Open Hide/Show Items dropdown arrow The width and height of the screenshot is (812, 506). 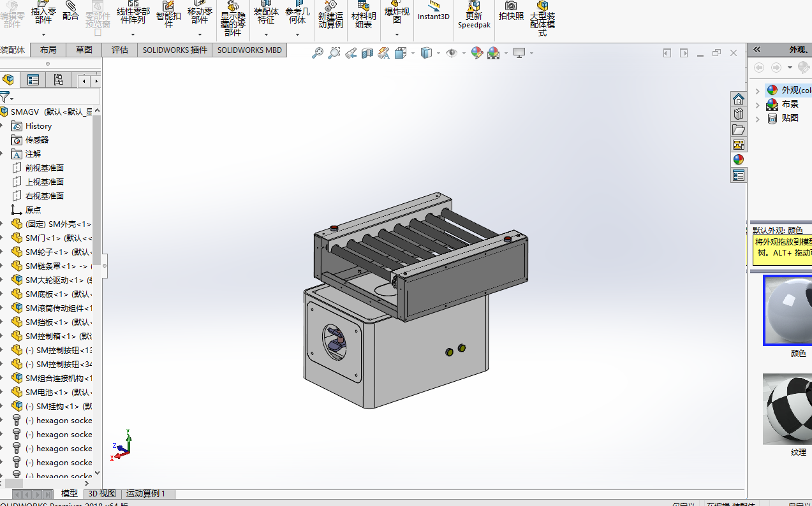tap(464, 54)
